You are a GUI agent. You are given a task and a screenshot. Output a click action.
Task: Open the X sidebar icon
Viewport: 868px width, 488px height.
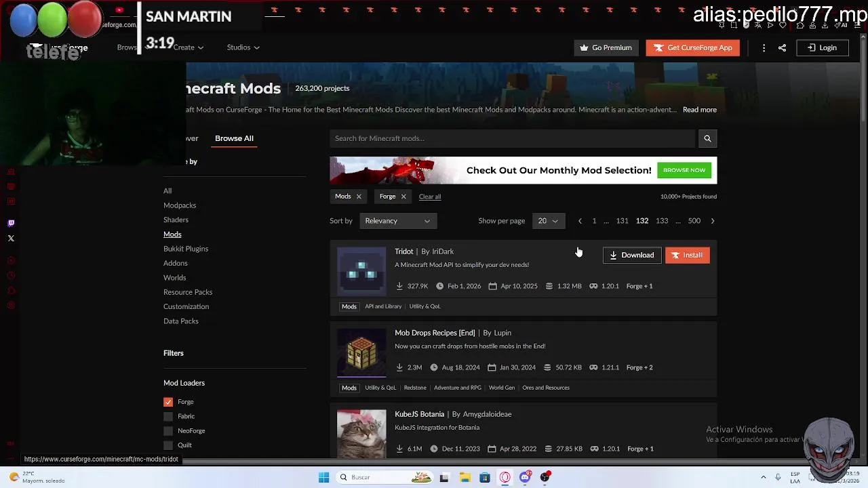point(11,238)
